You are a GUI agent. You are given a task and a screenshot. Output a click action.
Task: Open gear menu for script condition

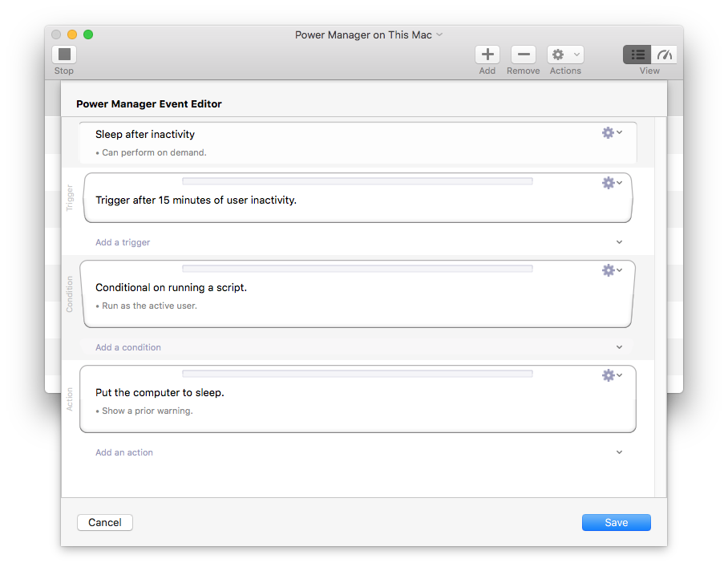pos(612,270)
